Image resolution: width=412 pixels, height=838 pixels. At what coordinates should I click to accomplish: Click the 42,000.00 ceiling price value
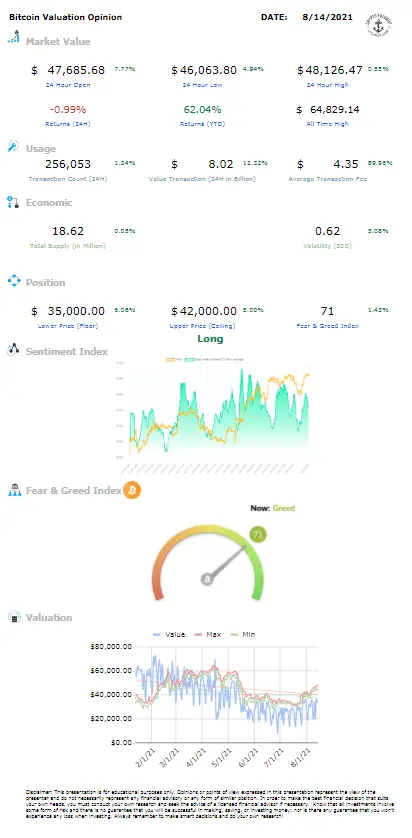point(208,311)
